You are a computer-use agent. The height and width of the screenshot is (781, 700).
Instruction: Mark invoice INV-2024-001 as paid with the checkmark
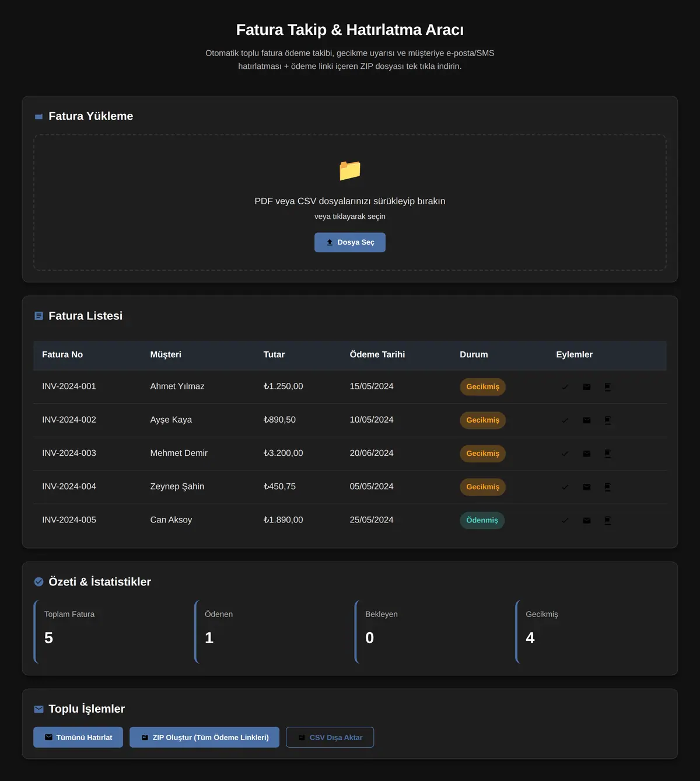point(565,387)
